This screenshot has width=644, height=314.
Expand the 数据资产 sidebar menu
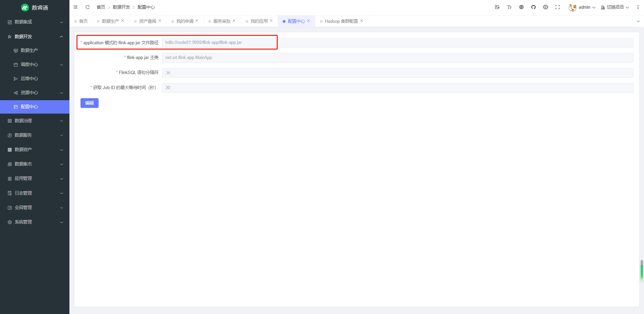coord(35,150)
